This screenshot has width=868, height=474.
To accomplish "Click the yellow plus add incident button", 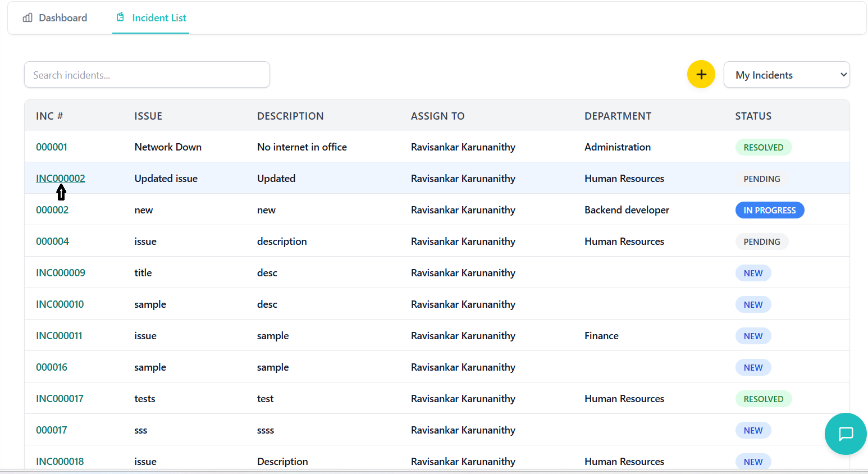I will click(701, 74).
